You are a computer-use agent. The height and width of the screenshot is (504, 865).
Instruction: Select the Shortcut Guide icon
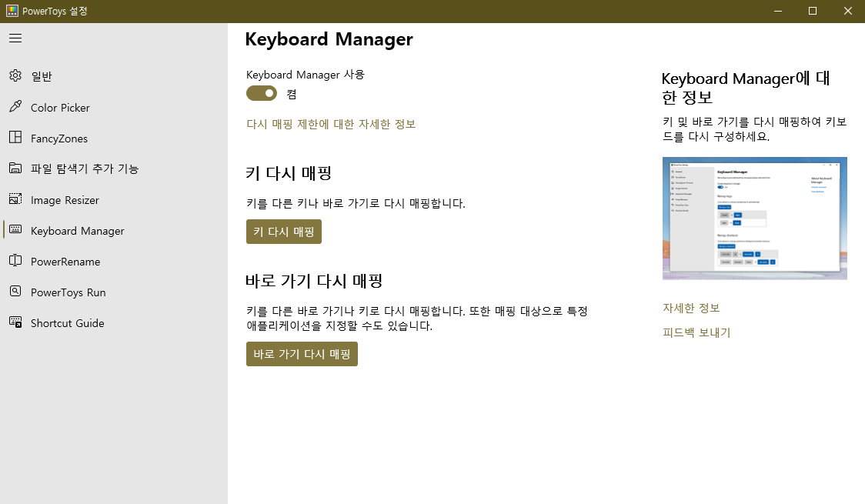pos(15,322)
